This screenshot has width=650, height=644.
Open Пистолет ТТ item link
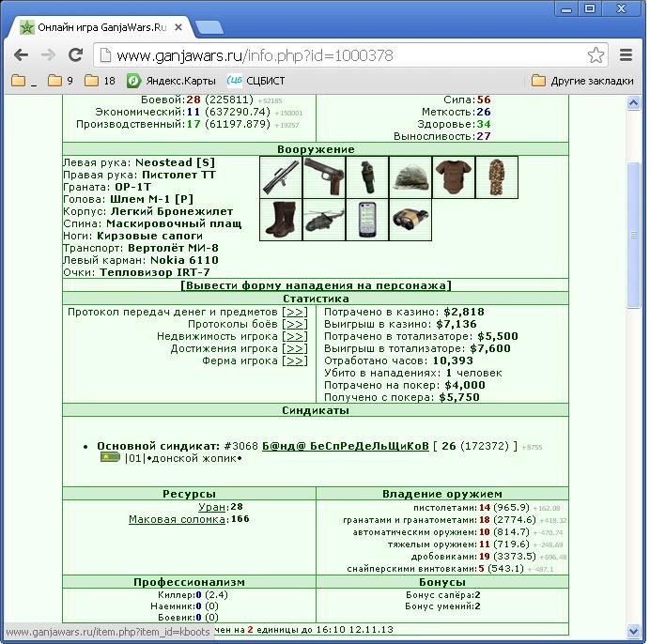point(178,175)
